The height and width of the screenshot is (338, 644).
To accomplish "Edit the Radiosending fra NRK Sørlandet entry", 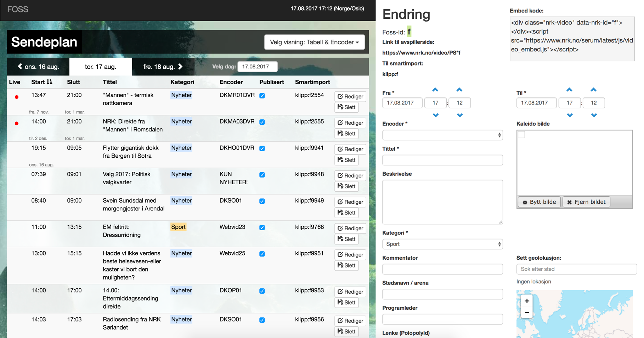I will 350,321.
